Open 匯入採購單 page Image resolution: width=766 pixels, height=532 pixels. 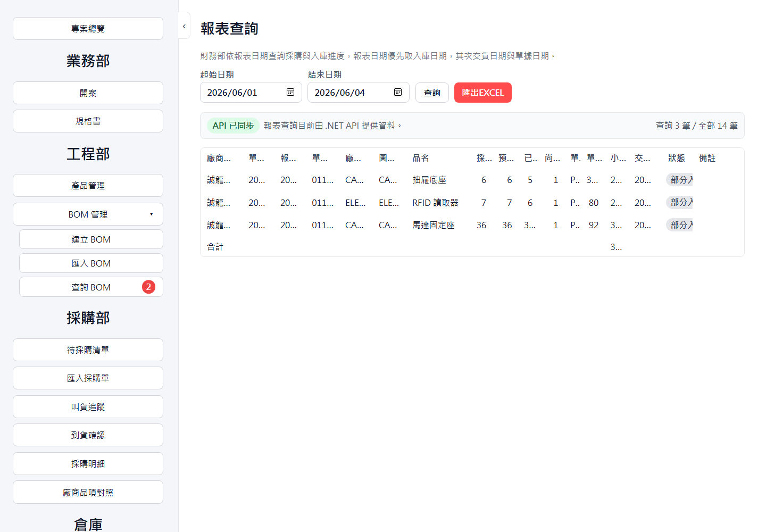pos(88,378)
